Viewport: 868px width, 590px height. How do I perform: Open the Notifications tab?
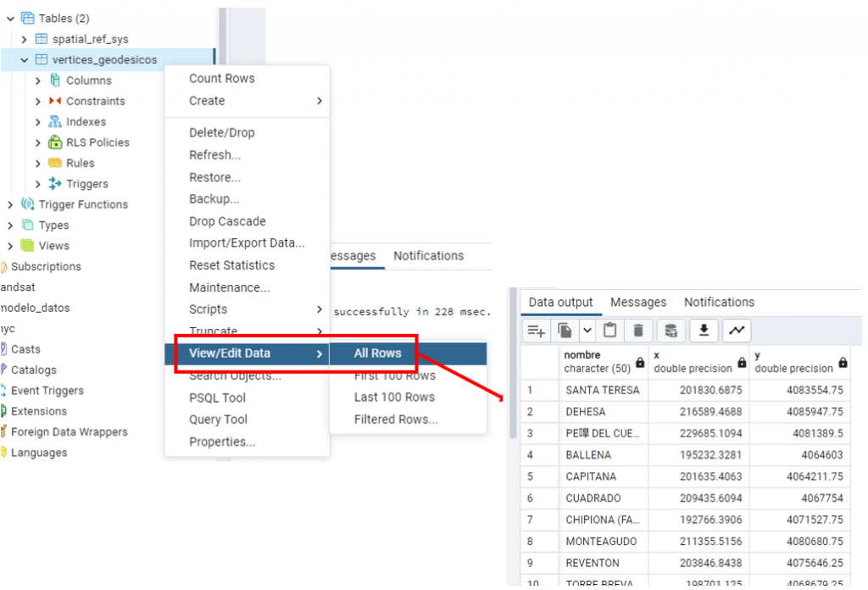(x=719, y=302)
